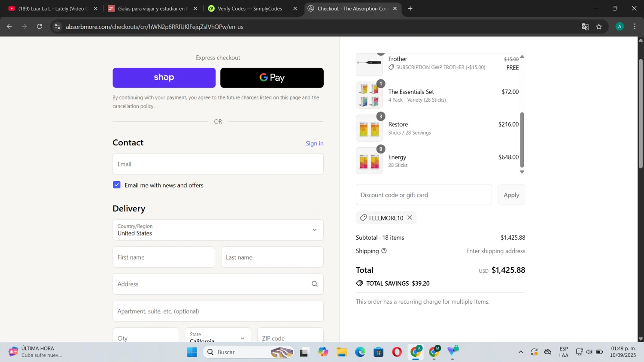Close the YouTube Luar La L tab
The image size is (644, 362).
[x=96, y=9]
